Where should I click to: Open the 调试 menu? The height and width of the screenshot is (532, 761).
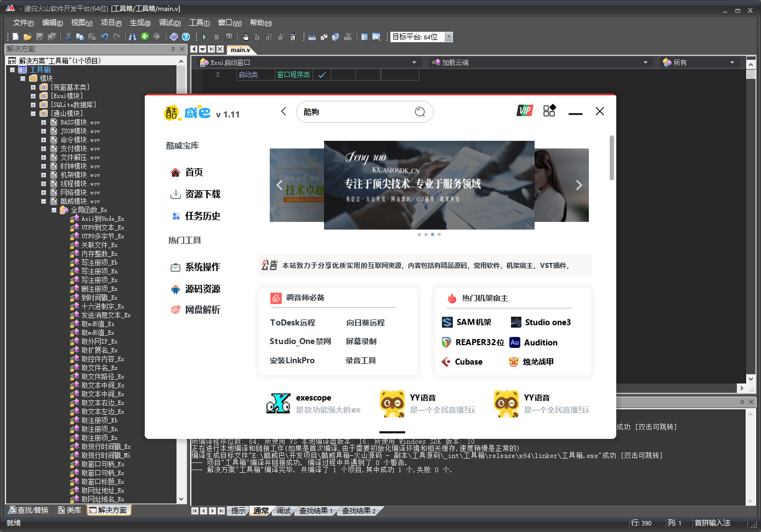169,22
